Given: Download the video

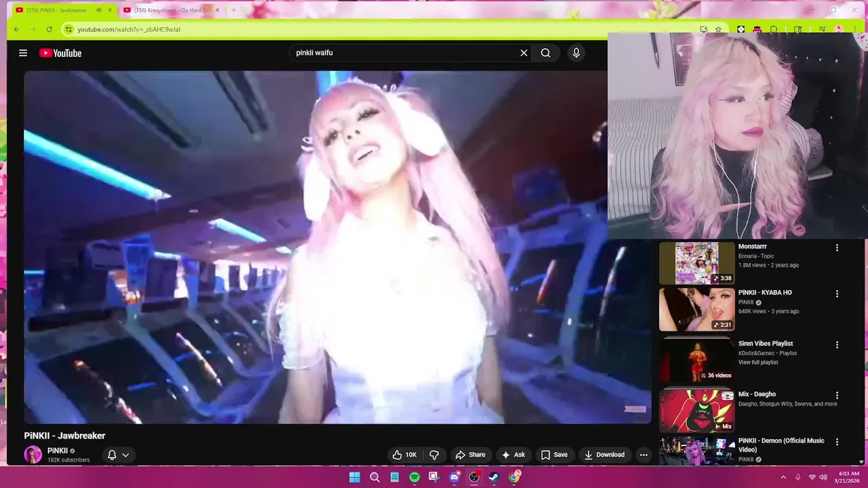Looking at the screenshot, I should [x=604, y=455].
